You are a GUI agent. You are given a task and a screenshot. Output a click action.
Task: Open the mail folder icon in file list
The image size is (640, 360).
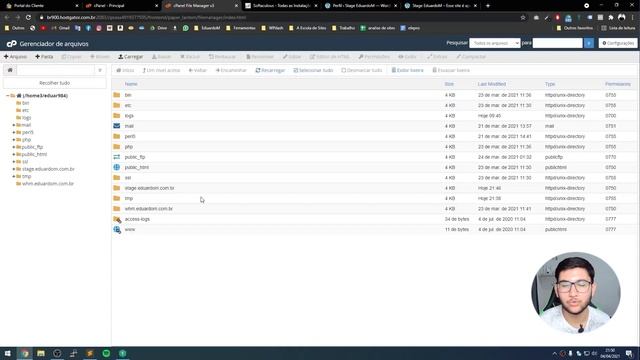117,126
